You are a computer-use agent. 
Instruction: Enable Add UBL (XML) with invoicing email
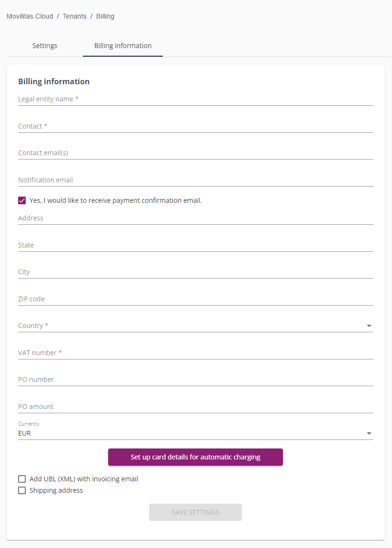22,479
